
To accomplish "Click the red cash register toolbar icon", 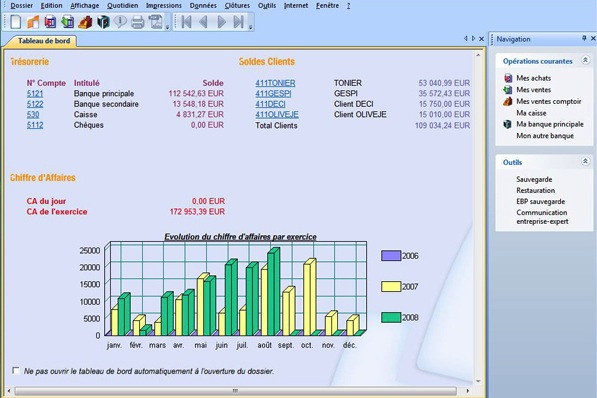I will pyautogui.click(x=85, y=22).
